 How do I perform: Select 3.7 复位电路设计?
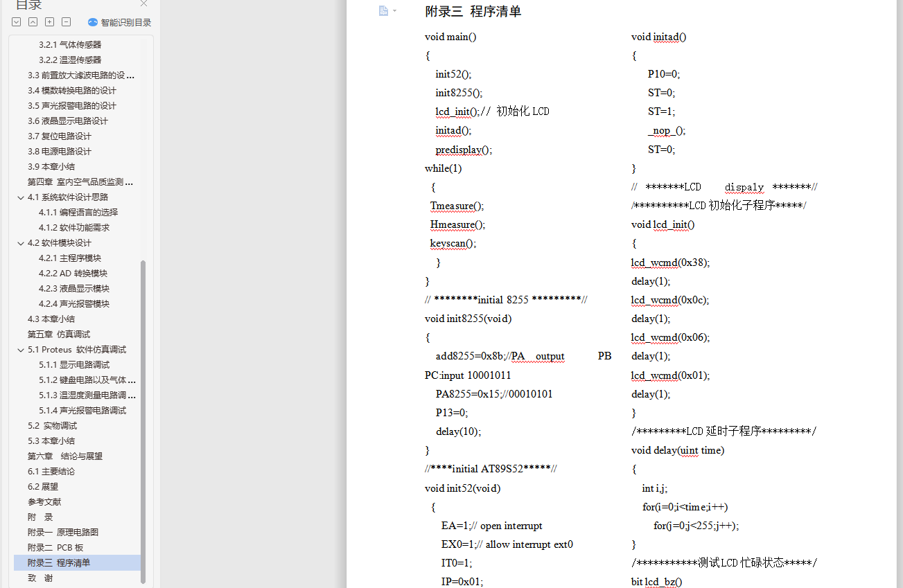pos(60,136)
